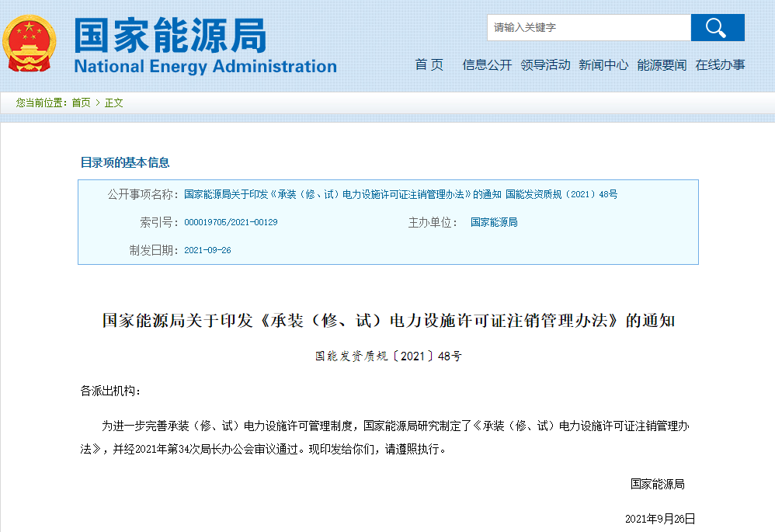Click the issue date 2021-09-26
This screenshot has width=775, height=532.
(x=207, y=250)
